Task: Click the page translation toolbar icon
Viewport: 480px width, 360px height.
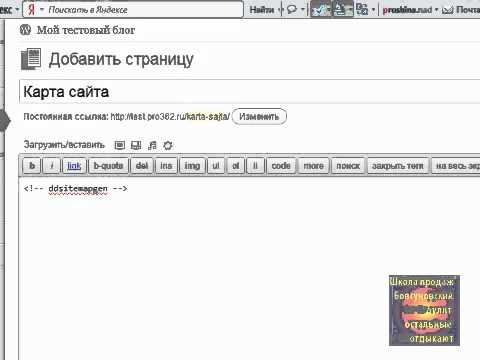Action: tap(362, 9)
